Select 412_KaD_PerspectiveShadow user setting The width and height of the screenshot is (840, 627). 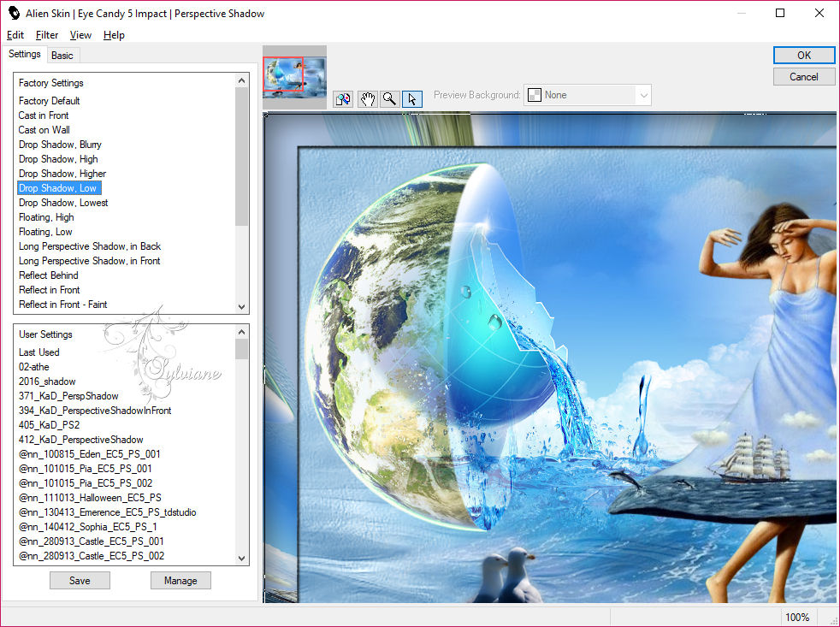pos(81,439)
